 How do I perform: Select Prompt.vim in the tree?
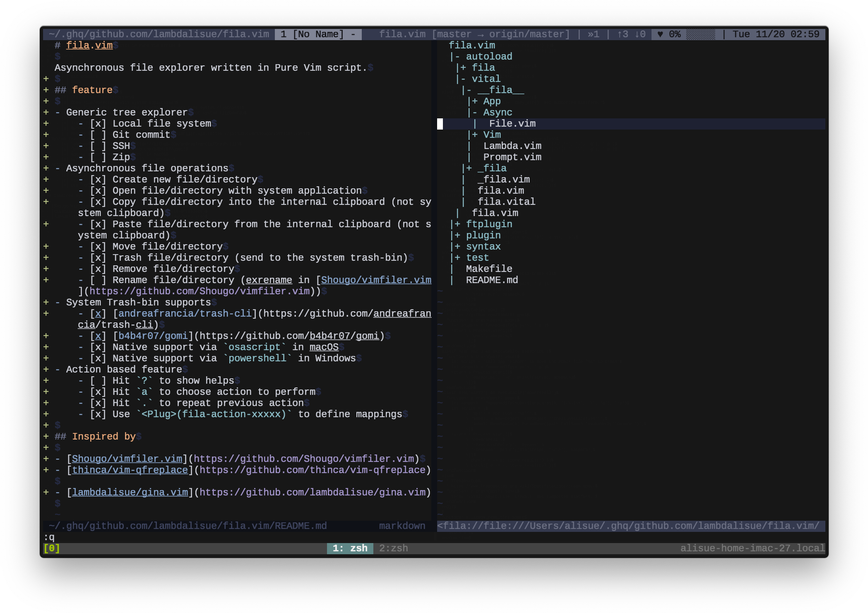512,157
